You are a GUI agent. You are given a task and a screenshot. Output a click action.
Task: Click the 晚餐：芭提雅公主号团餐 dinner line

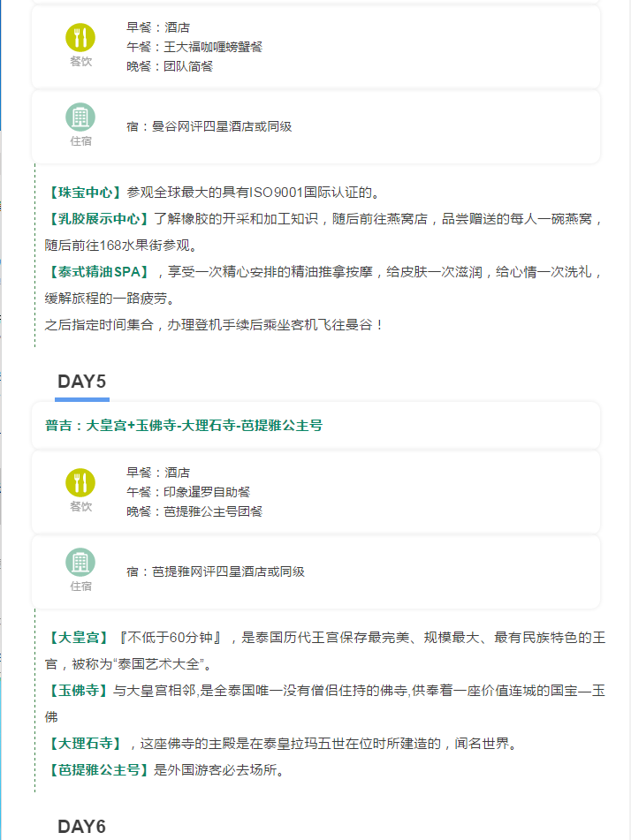(x=194, y=511)
